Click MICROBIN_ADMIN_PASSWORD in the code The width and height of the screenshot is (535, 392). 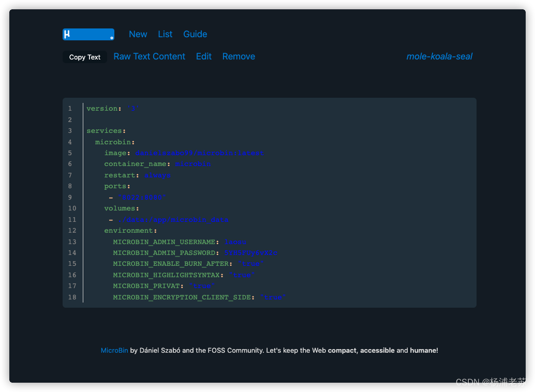[164, 253]
